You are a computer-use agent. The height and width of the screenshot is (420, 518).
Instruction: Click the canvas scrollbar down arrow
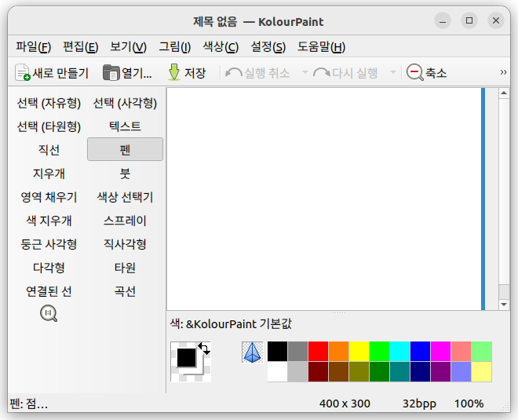(x=504, y=305)
